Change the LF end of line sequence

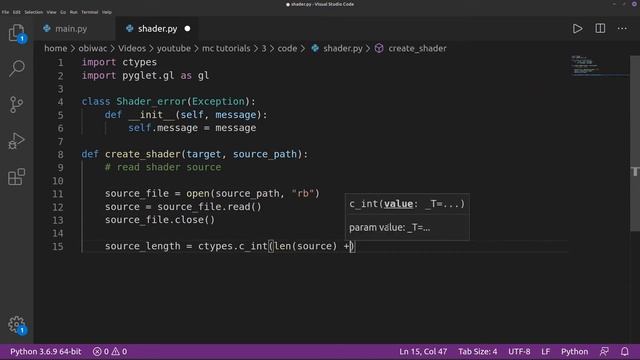[x=545, y=351]
